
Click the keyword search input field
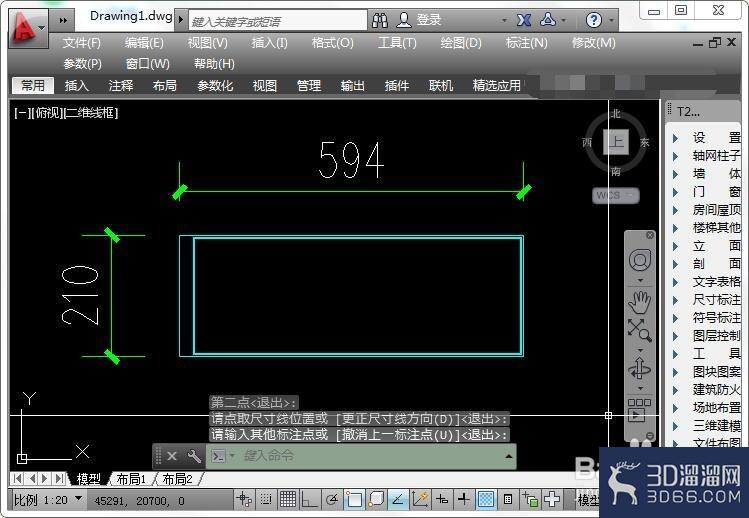[x=277, y=21]
